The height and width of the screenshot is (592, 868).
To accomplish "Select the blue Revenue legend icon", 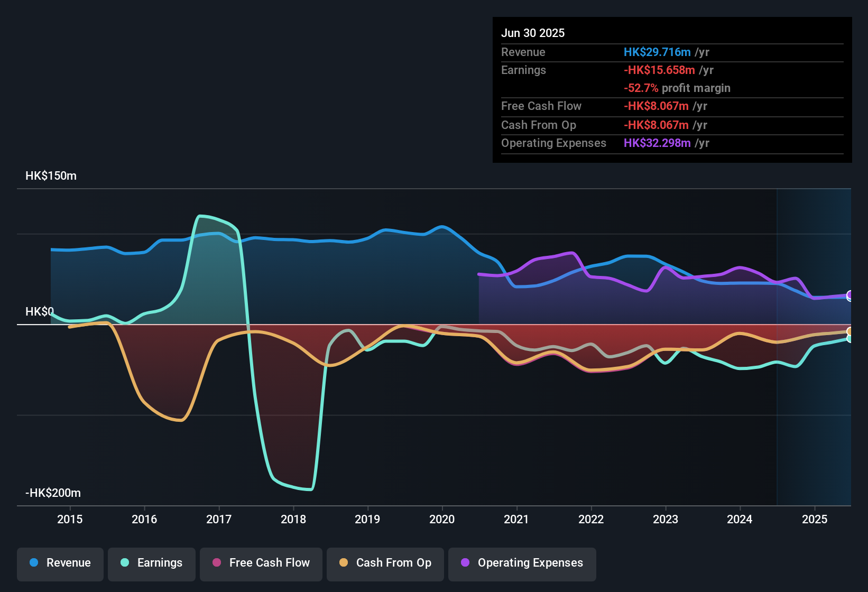I will [33, 563].
